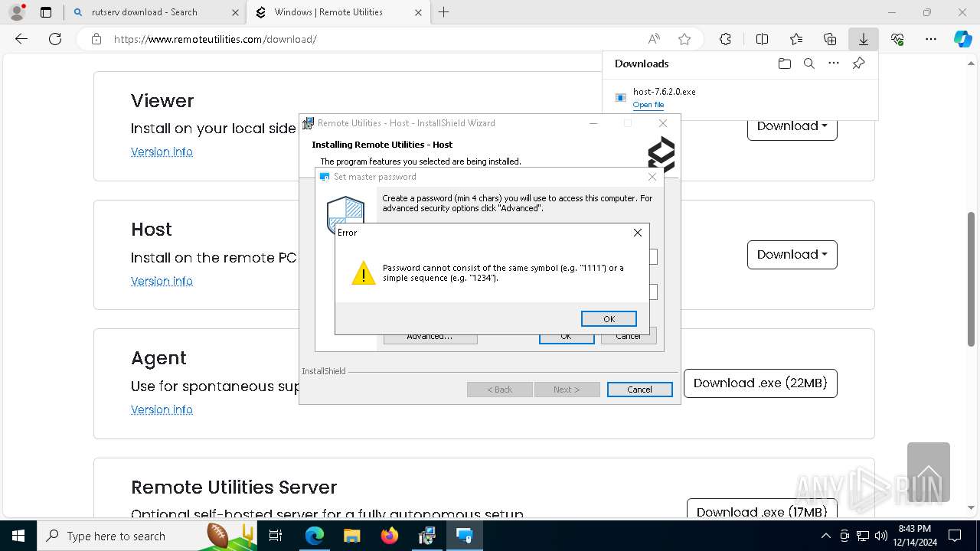Open Host Version info link
Viewport: 980px width, 551px height.
click(162, 281)
